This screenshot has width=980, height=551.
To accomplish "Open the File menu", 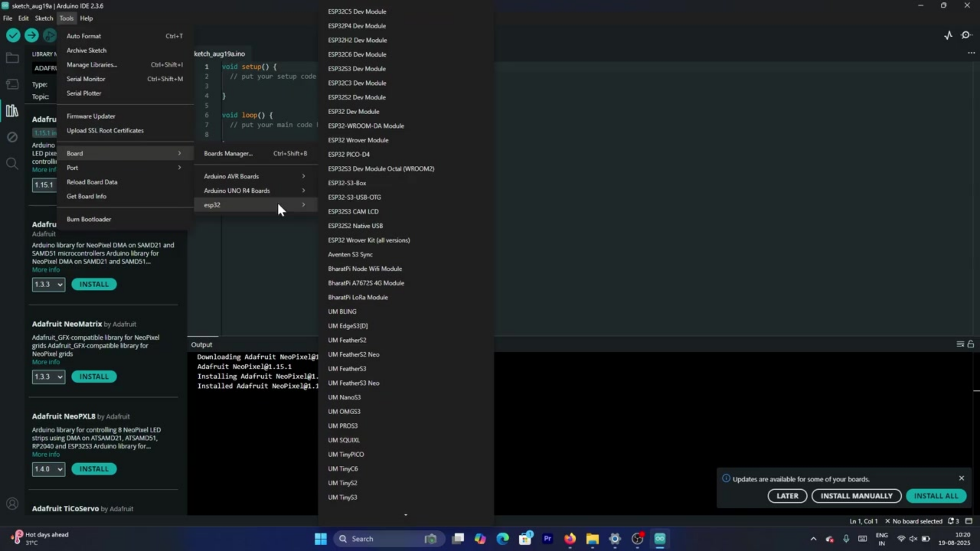I will click(8, 18).
